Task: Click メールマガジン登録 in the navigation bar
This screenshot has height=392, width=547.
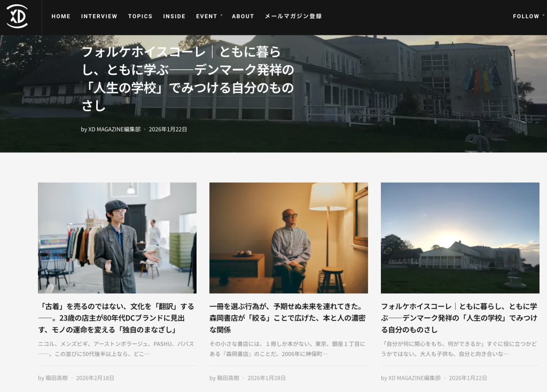Action: pyautogui.click(x=293, y=17)
